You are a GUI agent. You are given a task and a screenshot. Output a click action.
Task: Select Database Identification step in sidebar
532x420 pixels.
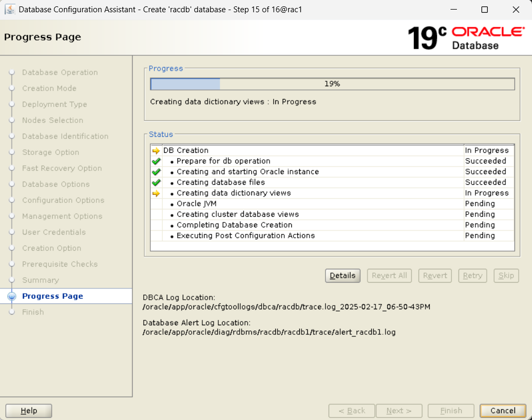[65, 136]
